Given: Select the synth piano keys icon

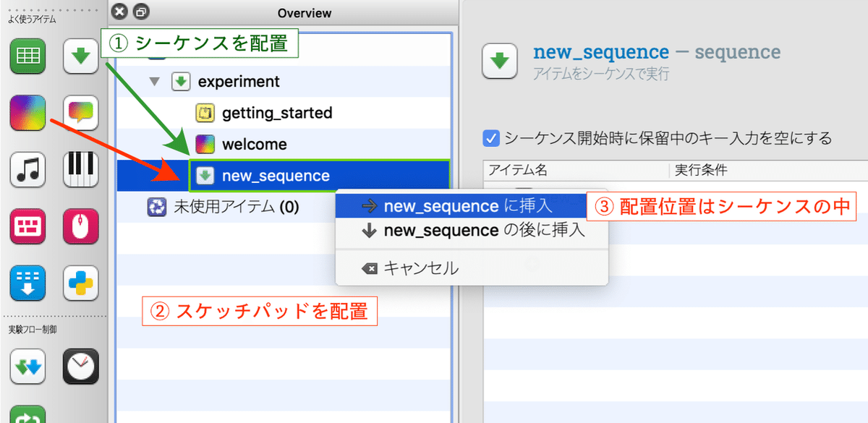Looking at the screenshot, I should 80,169.
